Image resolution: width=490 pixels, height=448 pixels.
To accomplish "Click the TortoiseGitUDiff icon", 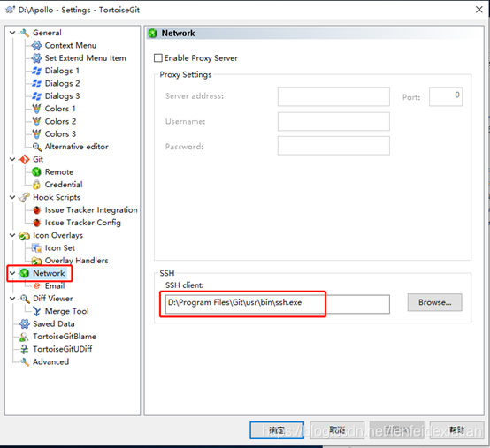I will [25, 349].
